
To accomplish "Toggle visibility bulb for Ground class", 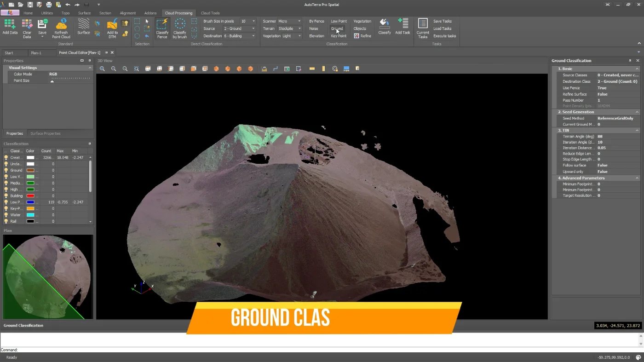I will 6,170.
